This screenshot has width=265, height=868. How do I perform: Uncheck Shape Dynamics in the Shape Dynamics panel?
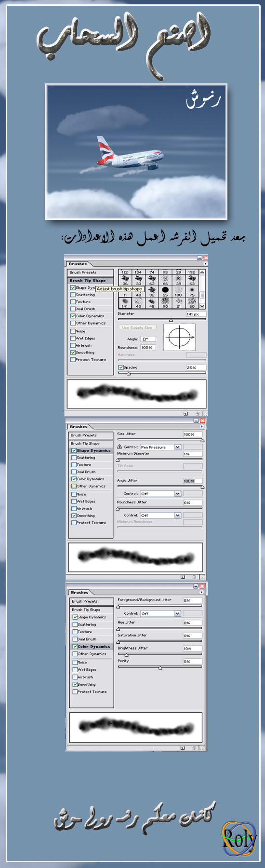(x=74, y=450)
